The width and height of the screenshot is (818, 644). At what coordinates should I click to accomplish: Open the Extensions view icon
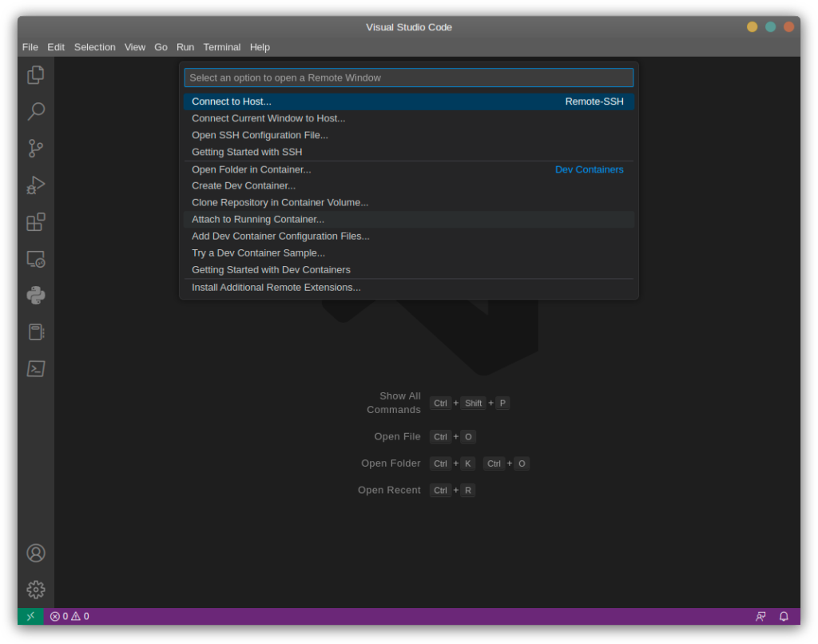[x=36, y=222]
